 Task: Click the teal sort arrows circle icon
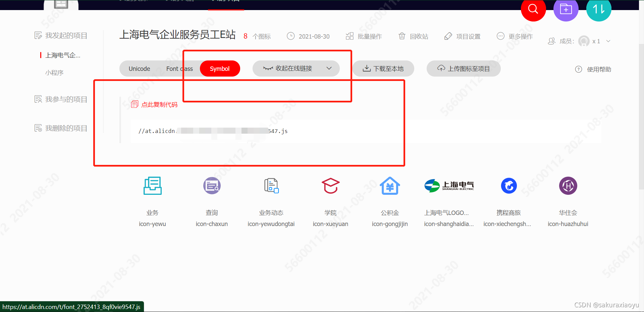[x=599, y=9]
